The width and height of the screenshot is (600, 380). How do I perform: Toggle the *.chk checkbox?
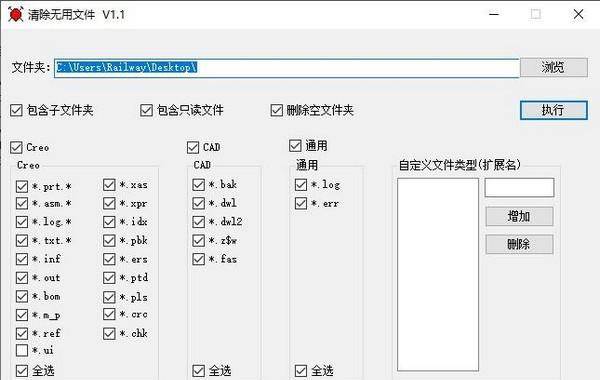point(109,333)
